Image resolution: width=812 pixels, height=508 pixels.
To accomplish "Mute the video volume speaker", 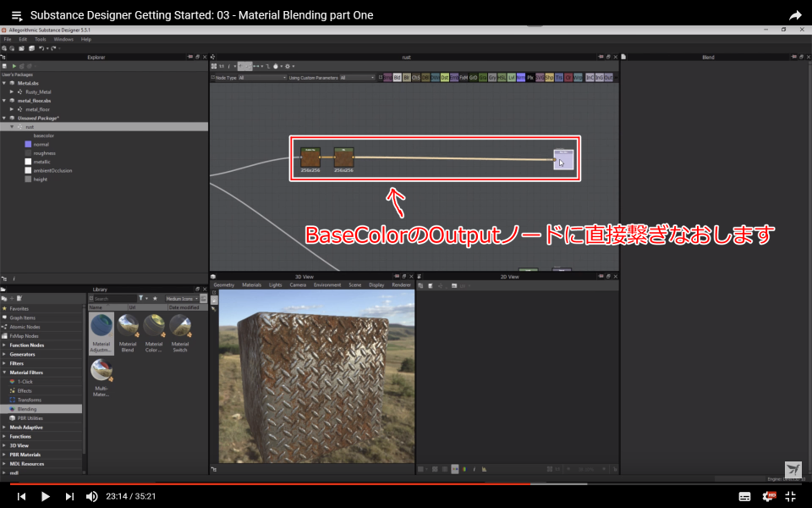I will point(91,496).
